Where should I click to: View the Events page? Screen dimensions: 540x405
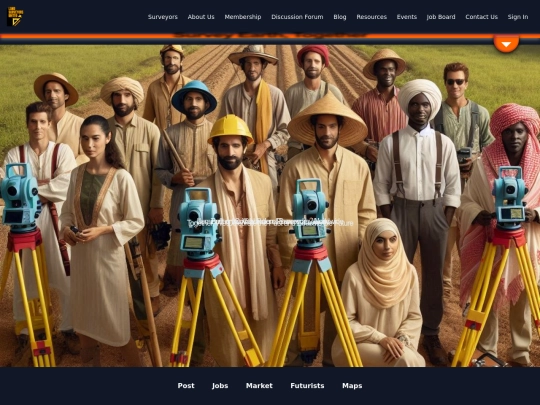[x=407, y=17]
